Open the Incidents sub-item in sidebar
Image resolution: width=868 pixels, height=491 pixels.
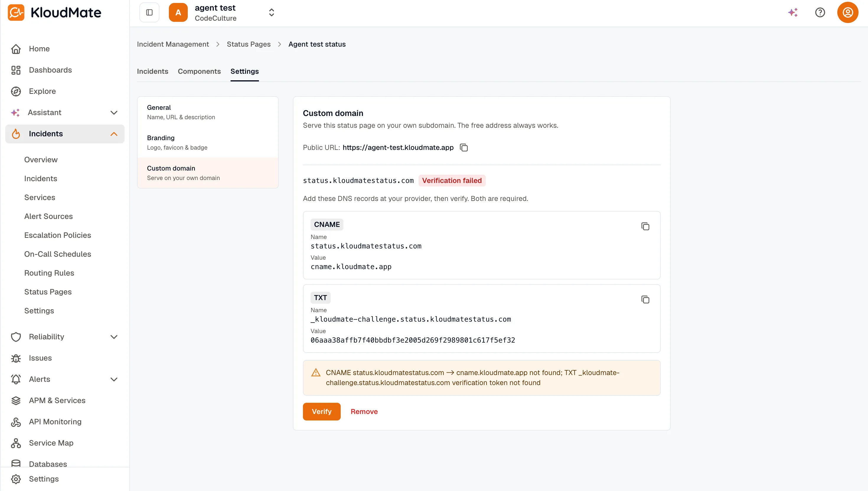point(40,179)
